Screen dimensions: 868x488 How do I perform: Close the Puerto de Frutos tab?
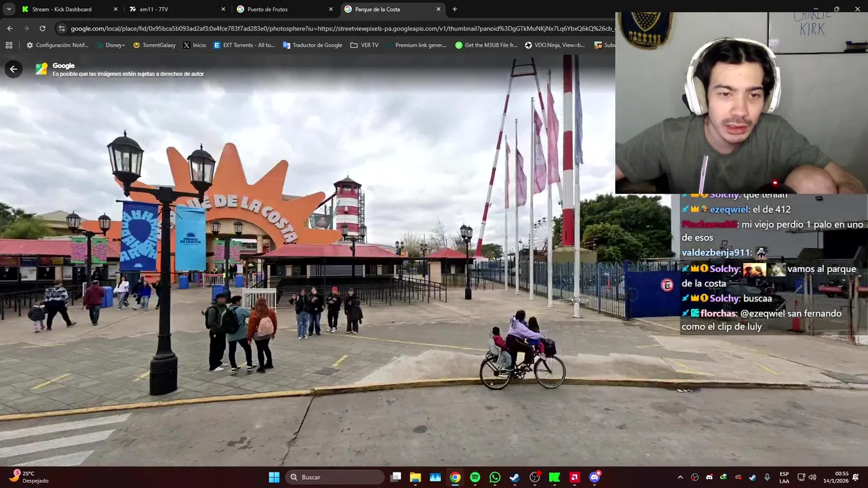(x=331, y=9)
